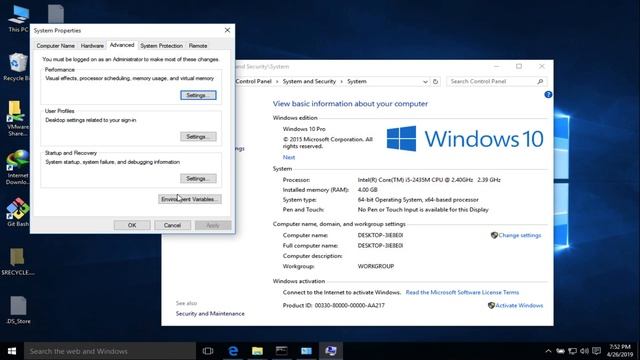Image resolution: width=640 pixels, height=360 pixels.
Task: Open Environment Variables dialog
Action: coord(190,199)
